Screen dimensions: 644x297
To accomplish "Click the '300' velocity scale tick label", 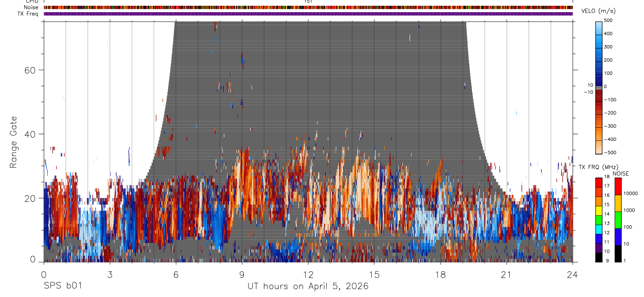I will [609, 47].
